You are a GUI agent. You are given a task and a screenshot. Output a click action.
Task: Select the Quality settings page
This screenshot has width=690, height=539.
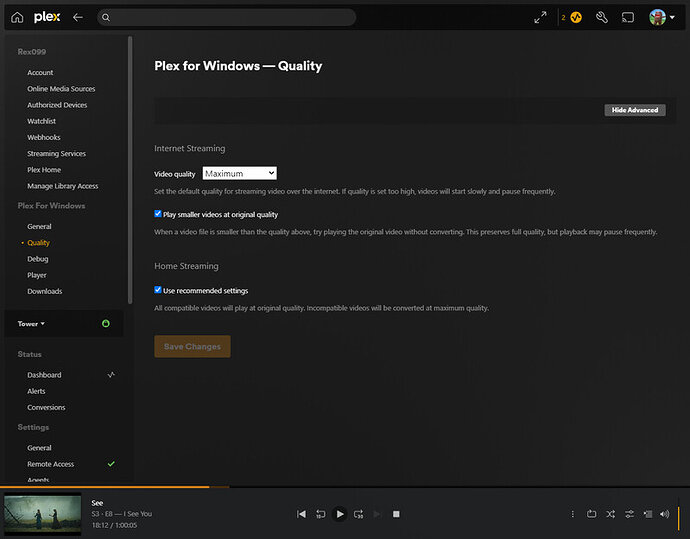point(38,243)
